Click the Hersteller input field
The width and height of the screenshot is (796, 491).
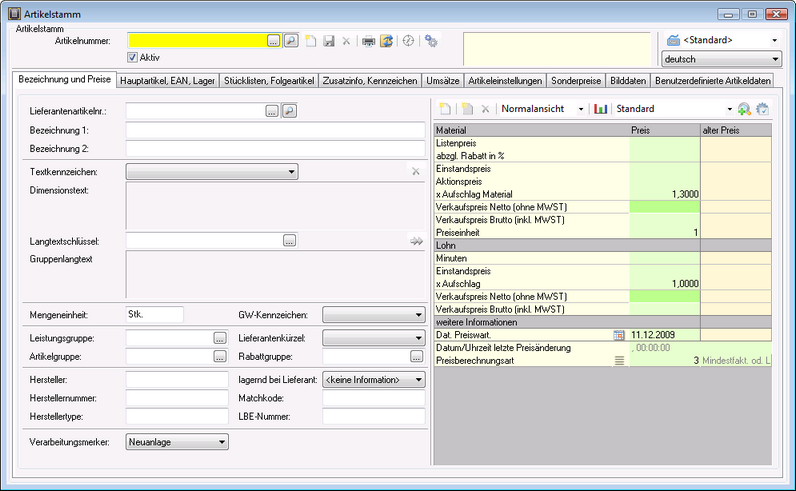(177, 379)
